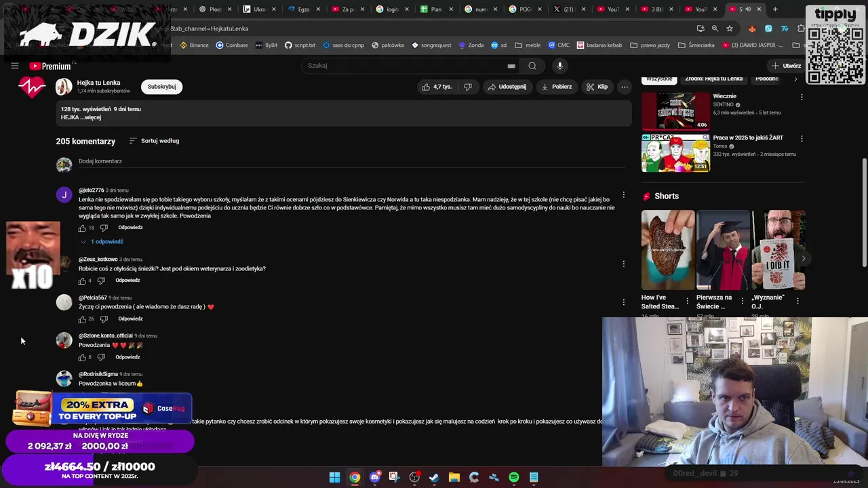Image resolution: width=868 pixels, height=488 pixels.
Task: Open File Explorer from the taskbar
Action: [454, 477]
